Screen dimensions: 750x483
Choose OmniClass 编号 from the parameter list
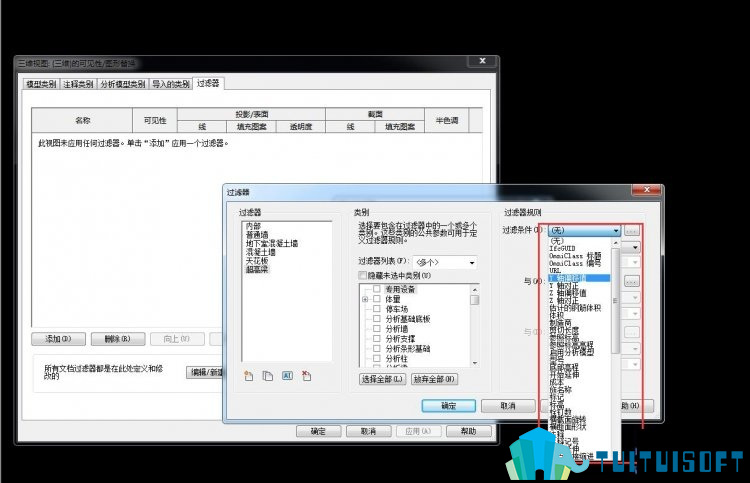575,263
